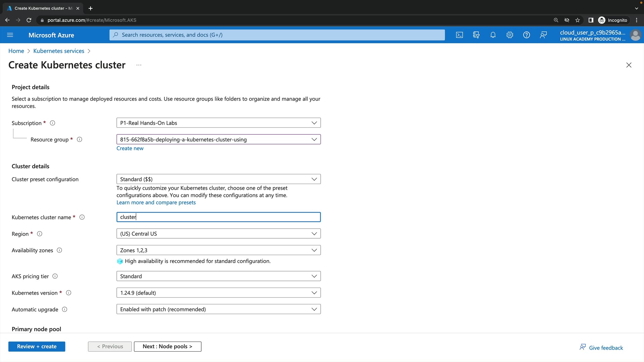Click the Review + create button

point(37,347)
